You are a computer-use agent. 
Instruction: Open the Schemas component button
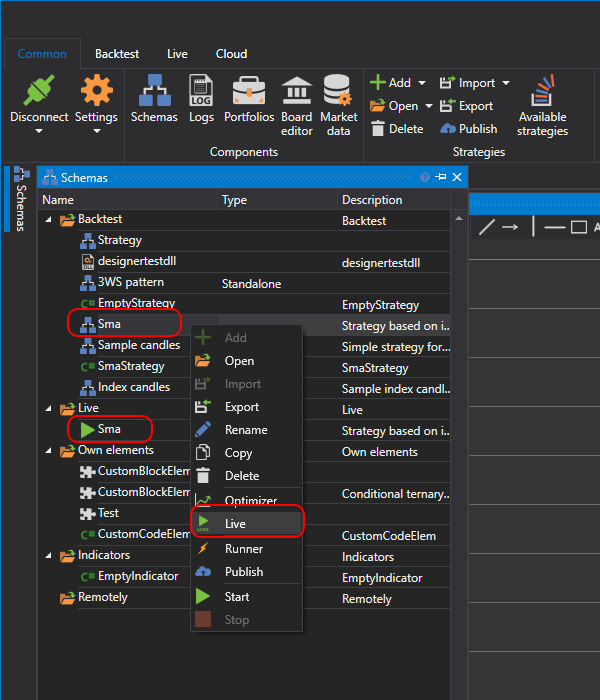click(154, 99)
